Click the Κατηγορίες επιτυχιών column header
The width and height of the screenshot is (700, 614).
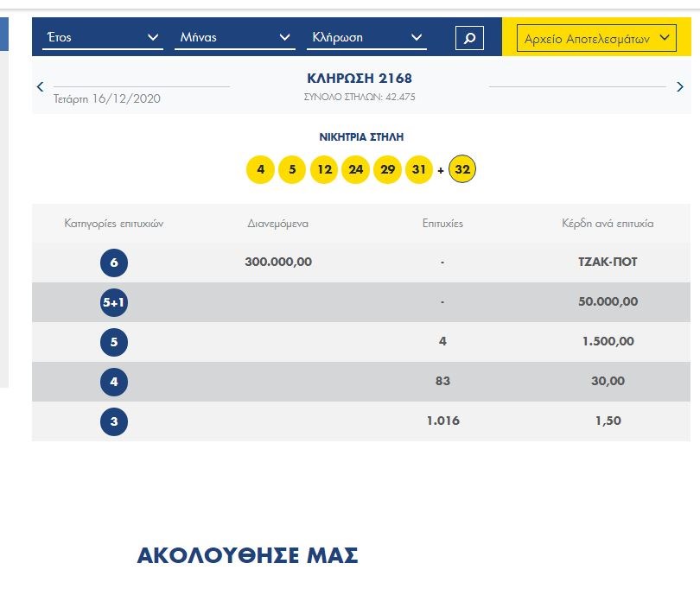(x=114, y=223)
